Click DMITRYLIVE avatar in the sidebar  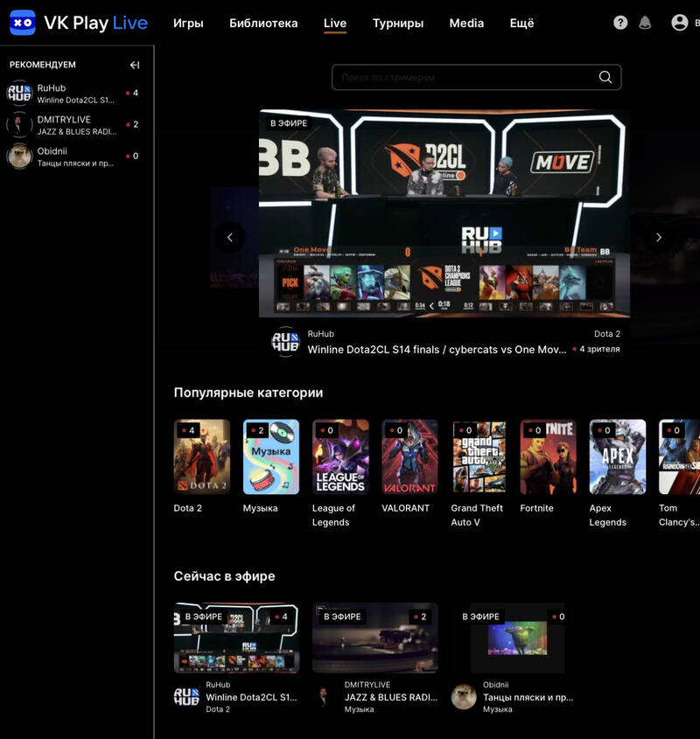(x=19, y=124)
